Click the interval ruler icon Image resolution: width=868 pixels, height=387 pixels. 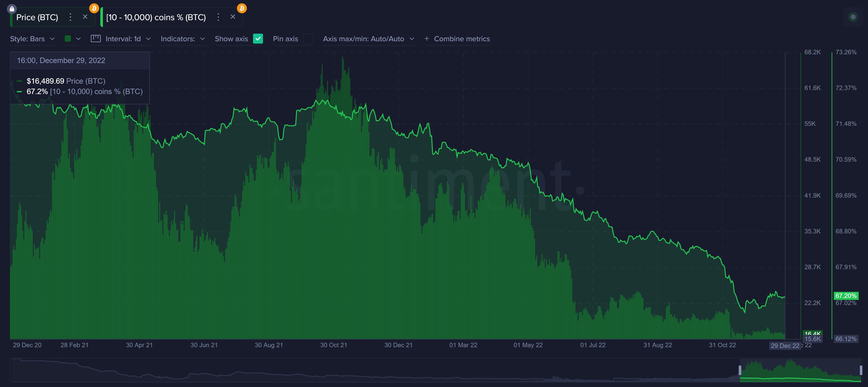point(96,38)
